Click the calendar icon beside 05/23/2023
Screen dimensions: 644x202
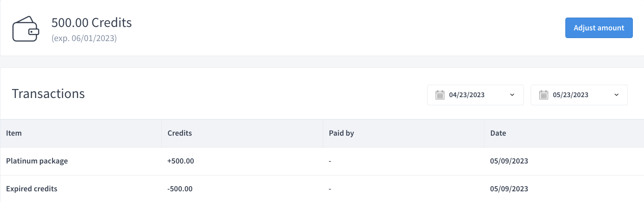[x=544, y=95]
